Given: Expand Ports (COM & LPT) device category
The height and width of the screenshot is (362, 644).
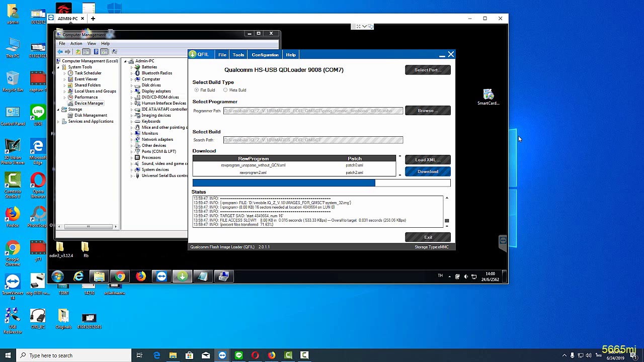Looking at the screenshot, I should click(x=132, y=151).
